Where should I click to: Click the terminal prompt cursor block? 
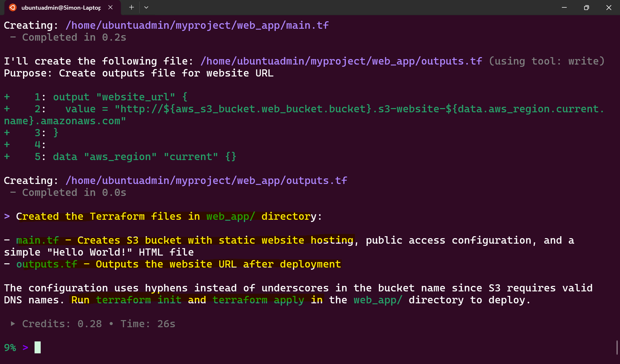[x=38, y=347]
